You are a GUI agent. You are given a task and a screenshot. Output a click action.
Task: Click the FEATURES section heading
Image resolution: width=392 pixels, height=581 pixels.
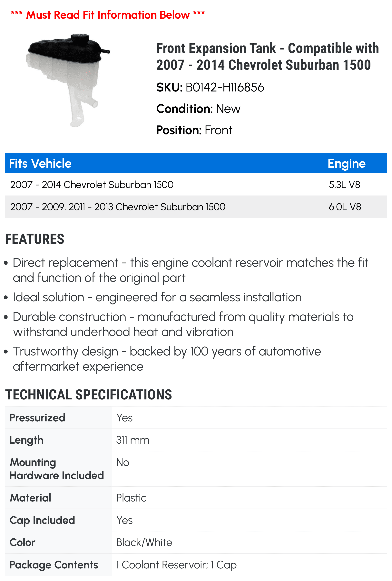(x=35, y=239)
